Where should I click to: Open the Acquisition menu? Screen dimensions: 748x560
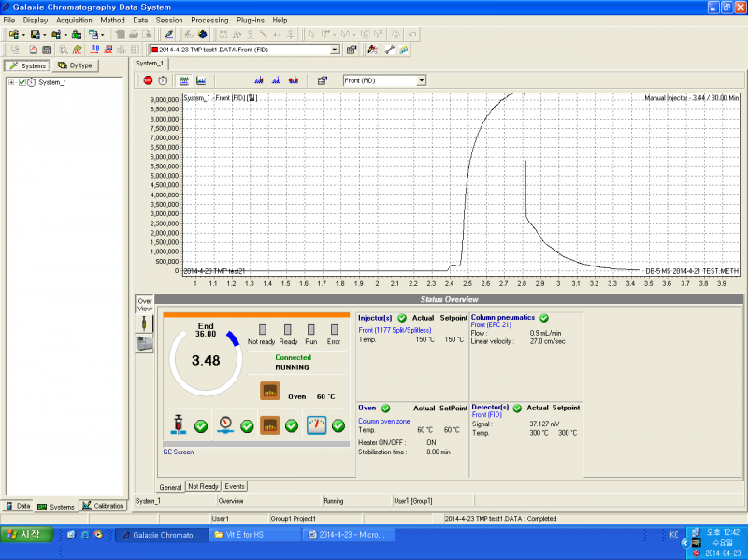point(74,20)
